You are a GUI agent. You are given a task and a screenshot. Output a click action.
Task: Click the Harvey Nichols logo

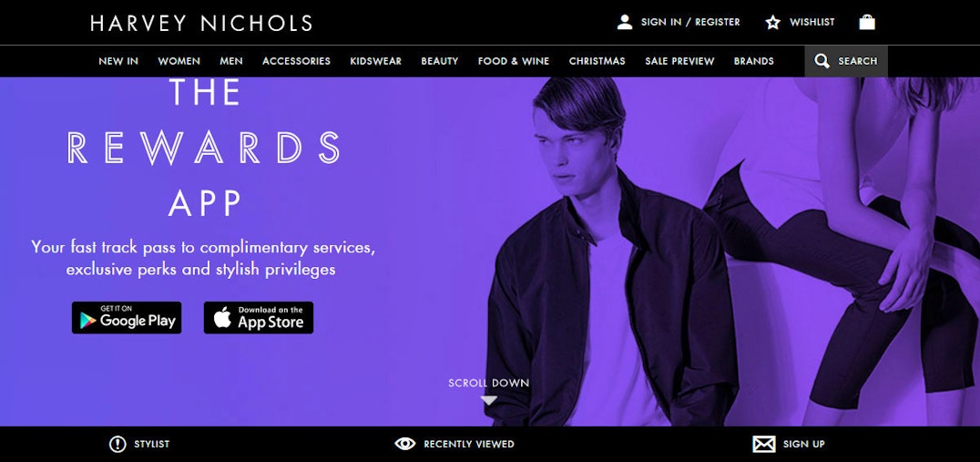(201, 23)
